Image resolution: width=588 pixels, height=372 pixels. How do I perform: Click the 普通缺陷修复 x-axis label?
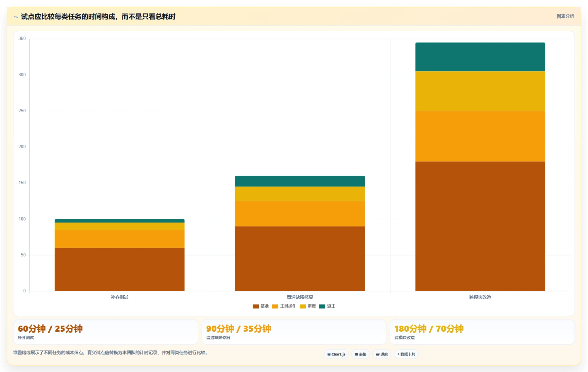(300, 297)
